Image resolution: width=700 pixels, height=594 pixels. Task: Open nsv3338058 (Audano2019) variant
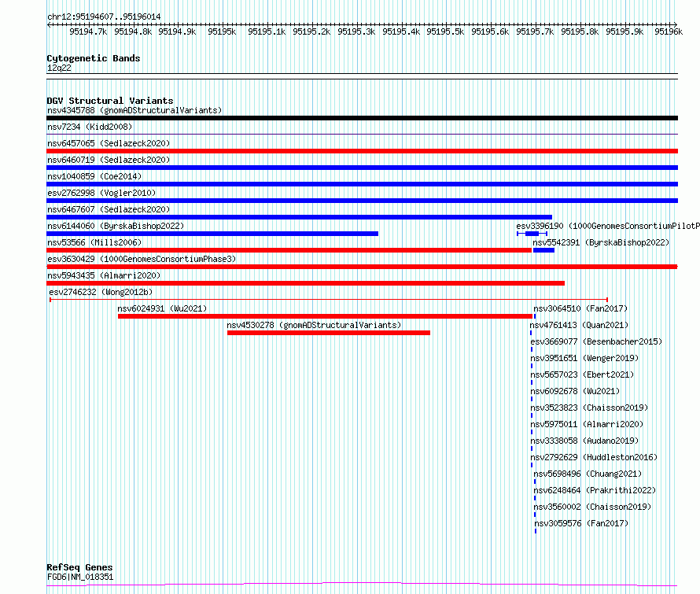coord(584,441)
